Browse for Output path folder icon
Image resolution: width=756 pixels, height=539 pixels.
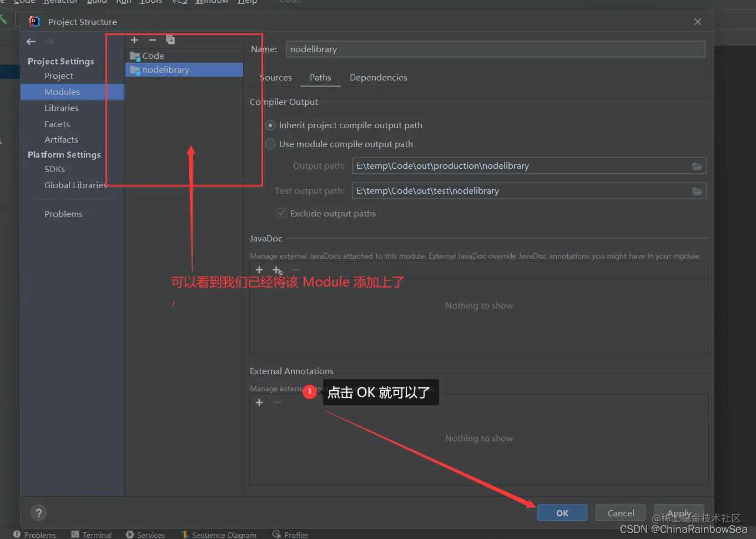(697, 166)
